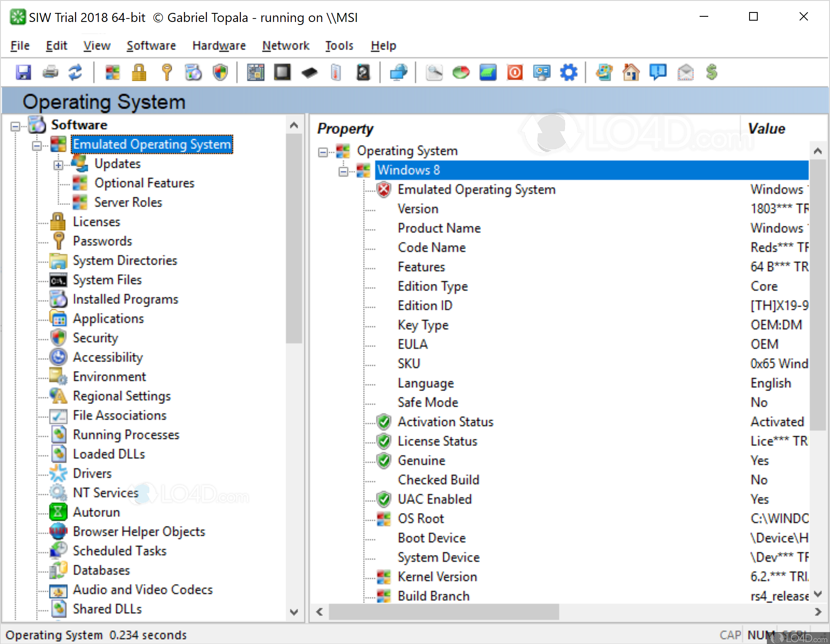Screen dimensions: 830x644
Task: Open the View menu
Action: coord(97,46)
